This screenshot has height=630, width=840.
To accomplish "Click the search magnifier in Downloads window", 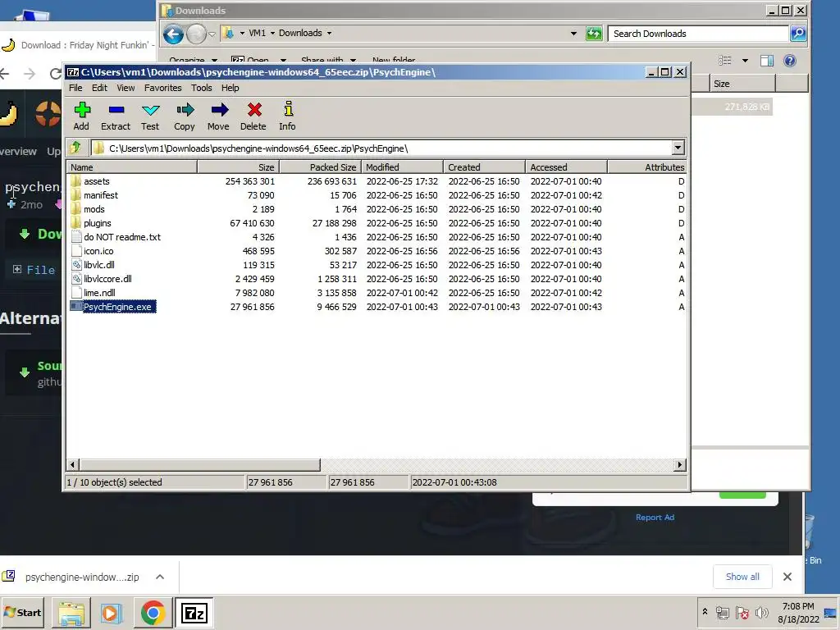I will pos(797,33).
